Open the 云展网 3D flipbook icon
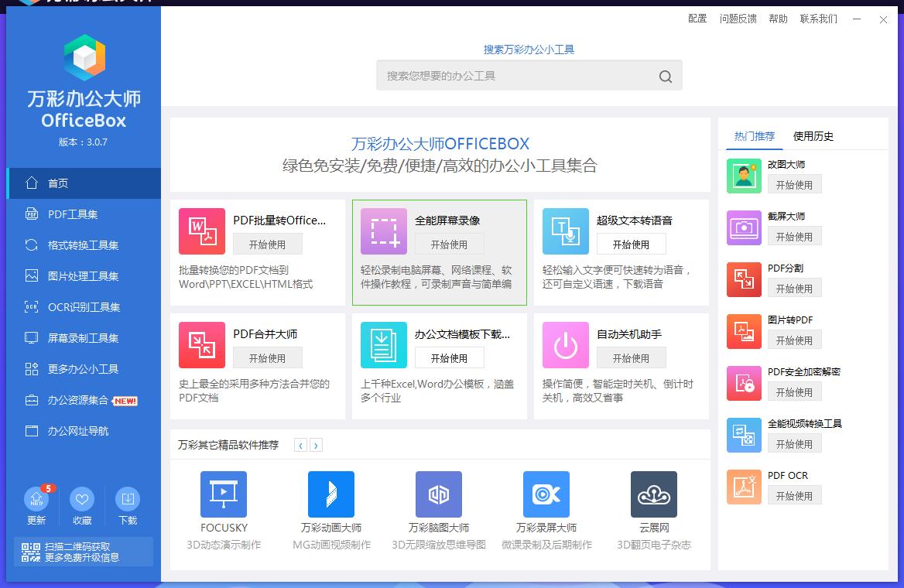Viewport: 904px width, 588px height. click(x=654, y=494)
